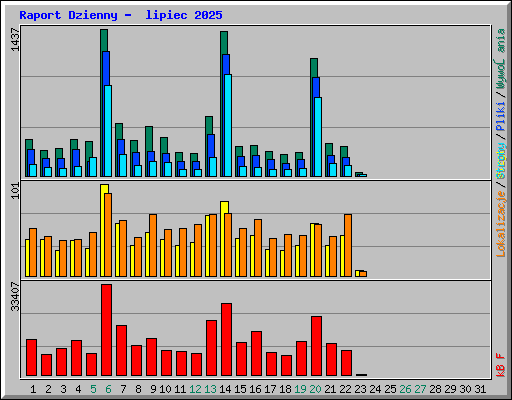Click the 101 scale value label

tap(15, 191)
